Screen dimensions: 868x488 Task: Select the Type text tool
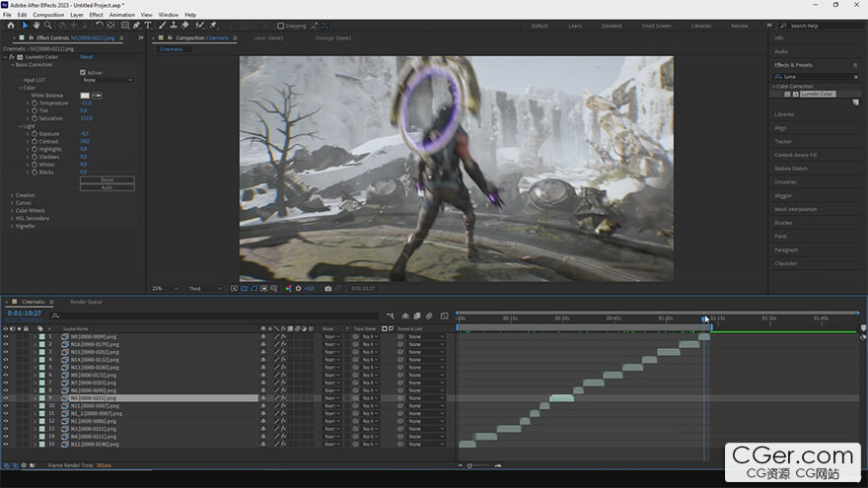point(148,26)
